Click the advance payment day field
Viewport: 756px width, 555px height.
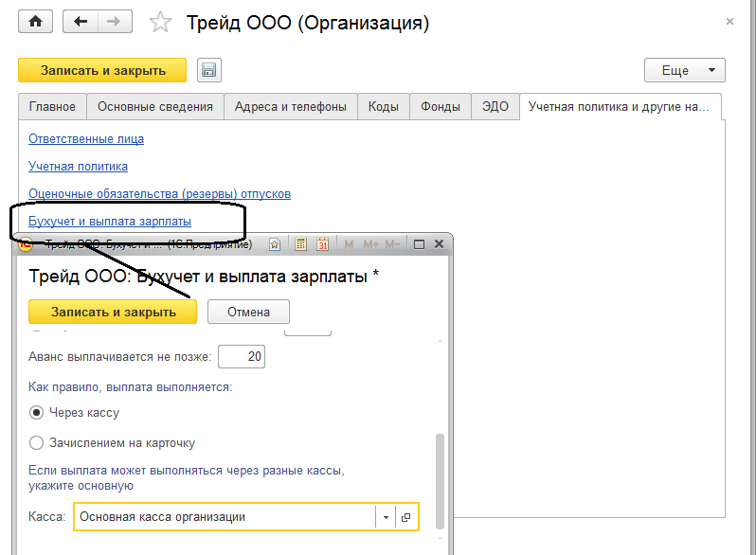tap(241, 357)
